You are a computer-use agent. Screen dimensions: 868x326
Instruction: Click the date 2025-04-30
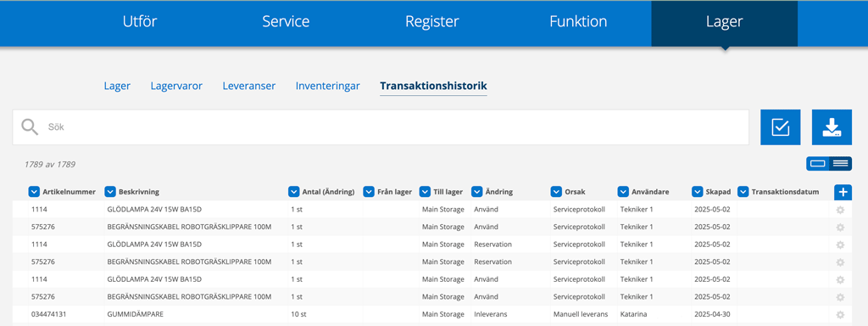point(712,314)
